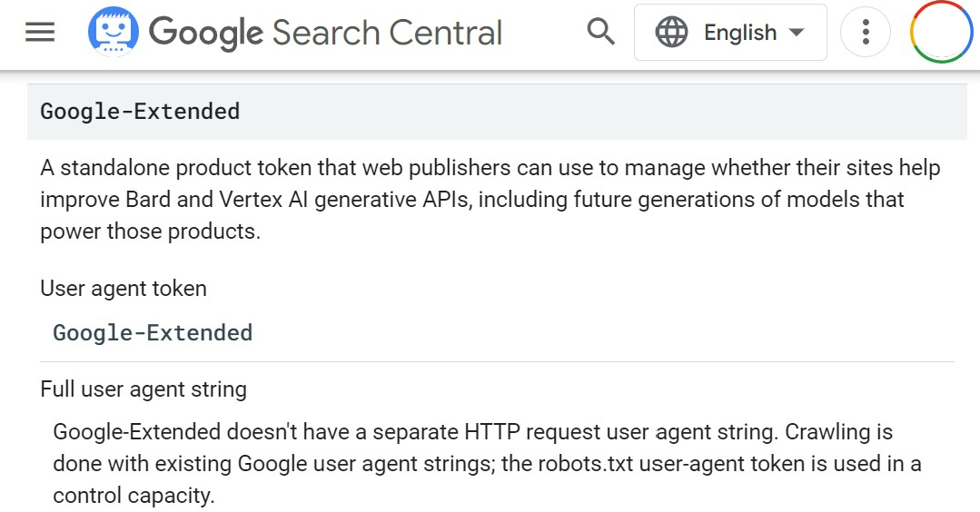Click the "Full user agent string" label
The height and width of the screenshot is (512, 980).
pyautogui.click(x=144, y=389)
